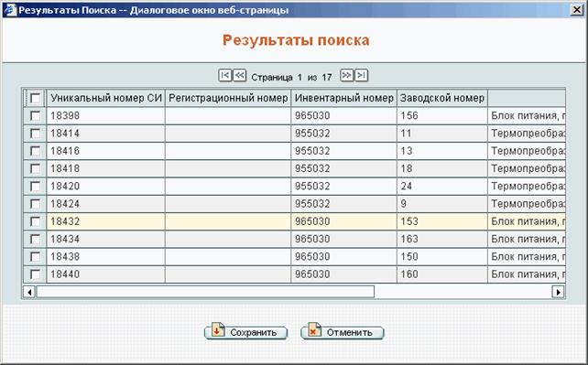Tick the select-all checkbox in table header
This screenshot has height=365, width=588.
(35, 98)
